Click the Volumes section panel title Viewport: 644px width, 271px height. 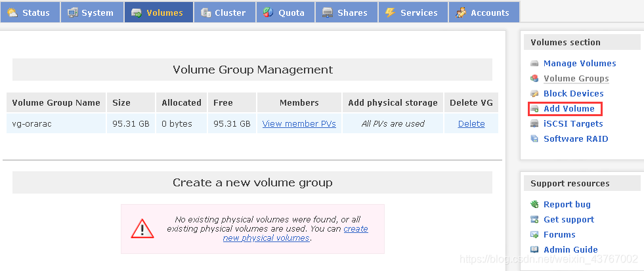(x=565, y=42)
